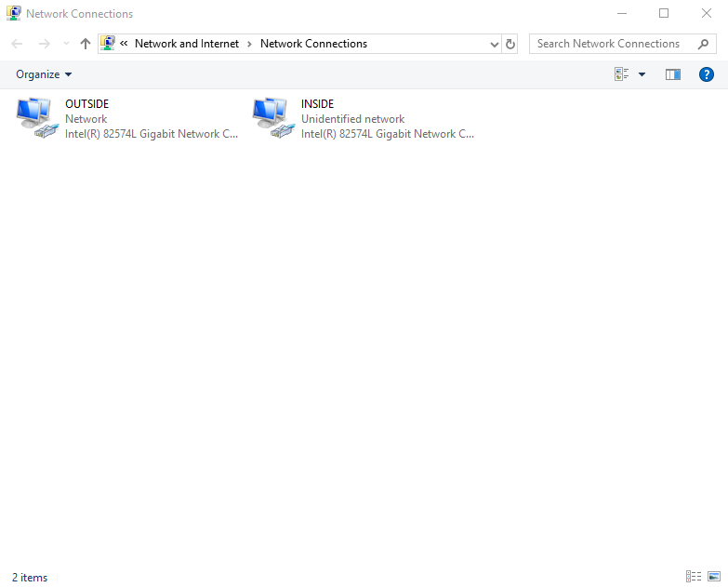Expand the view options dropdown arrow
The height and width of the screenshot is (587, 728).
click(642, 74)
